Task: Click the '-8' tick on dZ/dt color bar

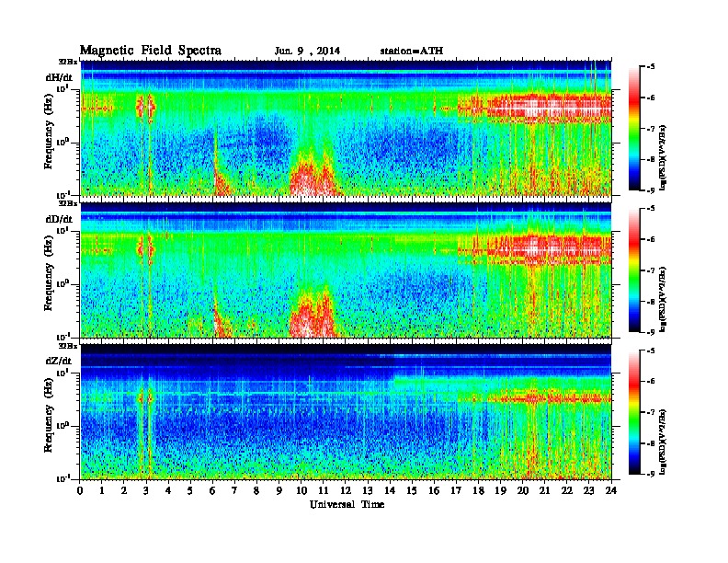Action: point(651,443)
